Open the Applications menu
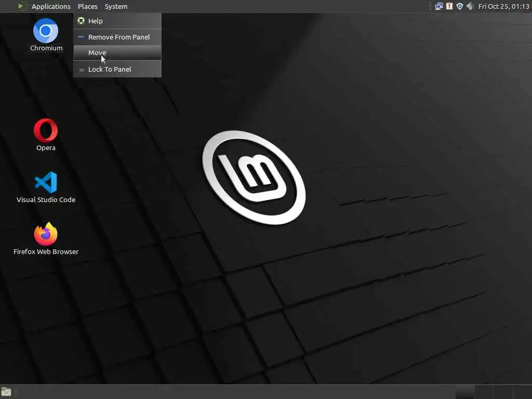The width and height of the screenshot is (532, 399). click(51, 6)
